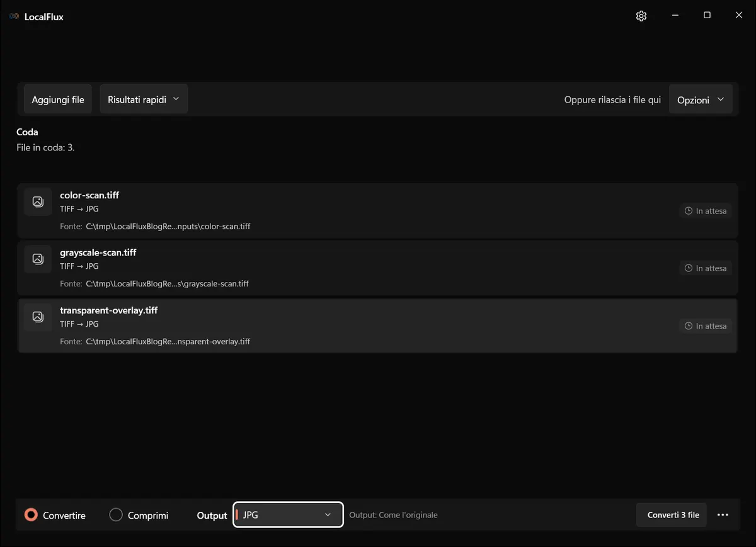756x547 pixels.
Task: Maximize the LocalFlux window
Action: click(707, 15)
